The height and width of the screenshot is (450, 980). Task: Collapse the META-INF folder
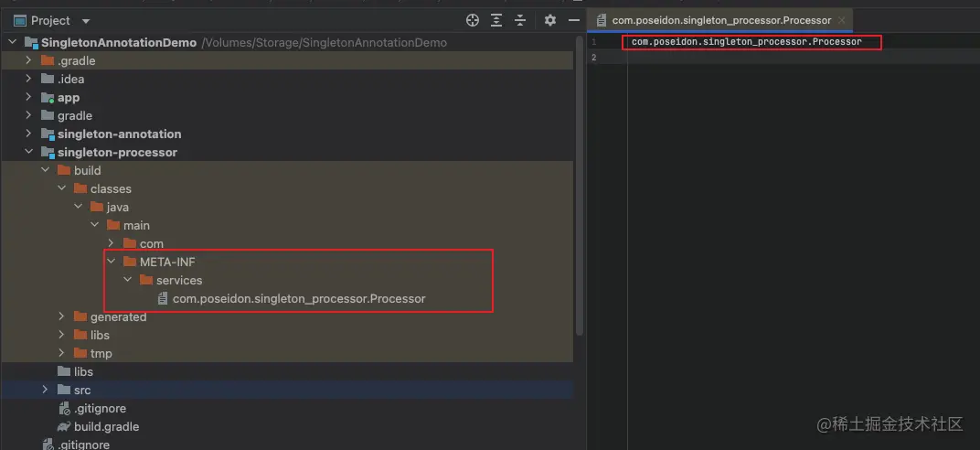(x=111, y=262)
